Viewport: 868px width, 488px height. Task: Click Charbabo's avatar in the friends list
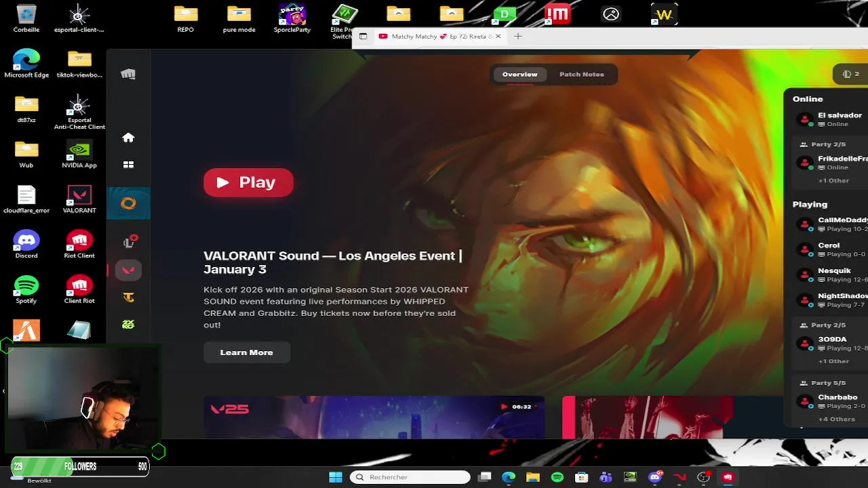805,401
